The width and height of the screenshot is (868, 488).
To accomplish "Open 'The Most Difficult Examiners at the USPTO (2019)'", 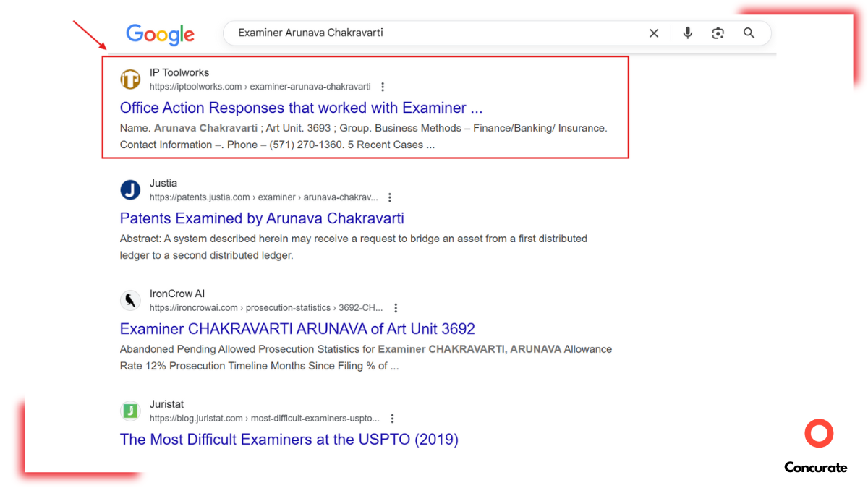I will (x=289, y=440).
